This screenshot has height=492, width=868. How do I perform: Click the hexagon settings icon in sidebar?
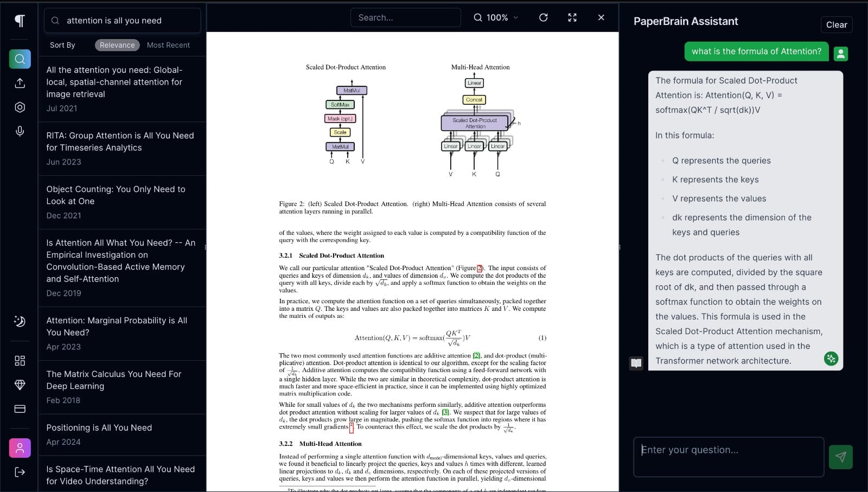click(x=20, y=107)
